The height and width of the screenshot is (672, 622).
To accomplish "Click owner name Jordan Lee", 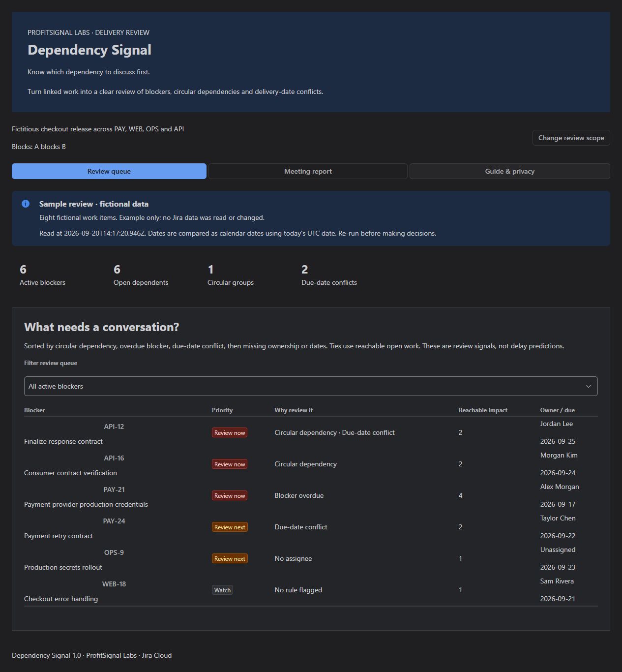I will (x=557, y=424).
